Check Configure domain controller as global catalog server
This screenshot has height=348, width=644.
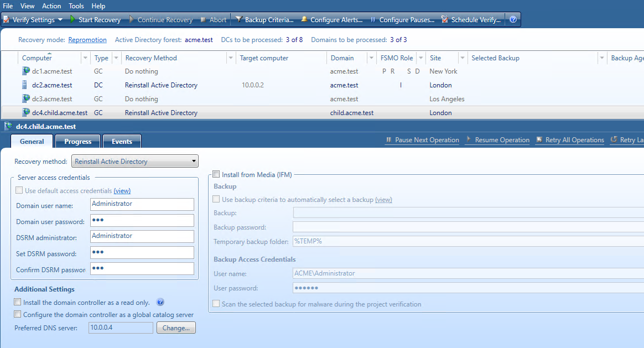[x=17, y=314]
